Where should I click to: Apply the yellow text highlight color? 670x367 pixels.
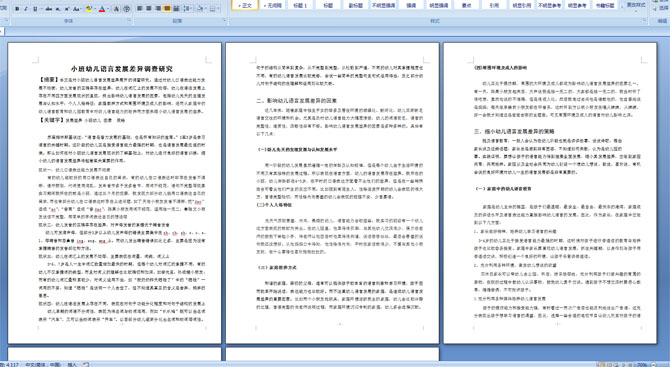click(89, 9)
